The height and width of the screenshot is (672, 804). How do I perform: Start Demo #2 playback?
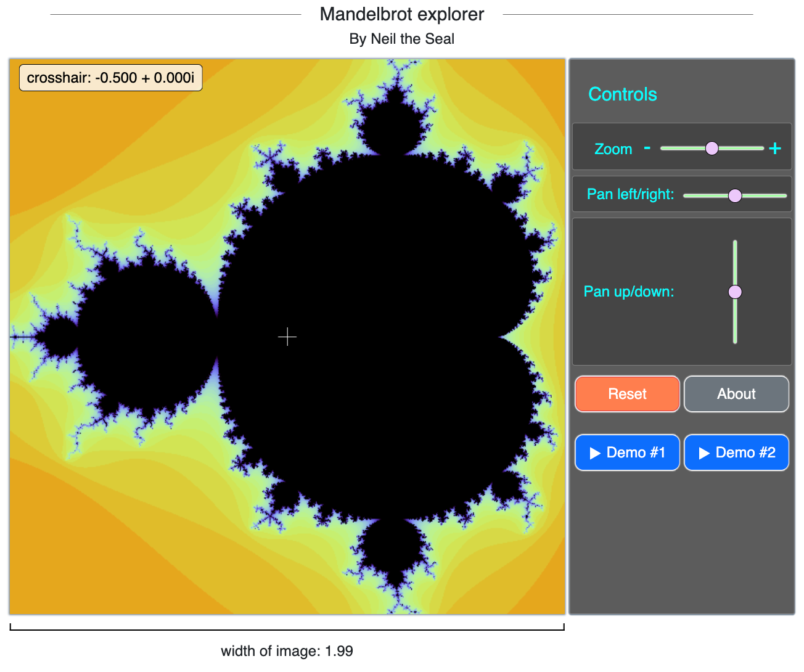(736, 452)
